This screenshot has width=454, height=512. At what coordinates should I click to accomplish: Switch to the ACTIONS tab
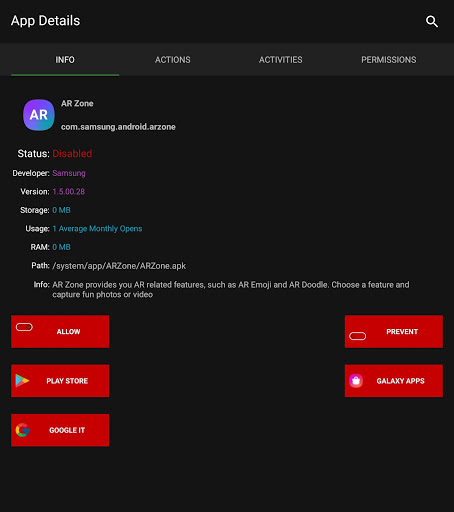click(x=173, y=60)
